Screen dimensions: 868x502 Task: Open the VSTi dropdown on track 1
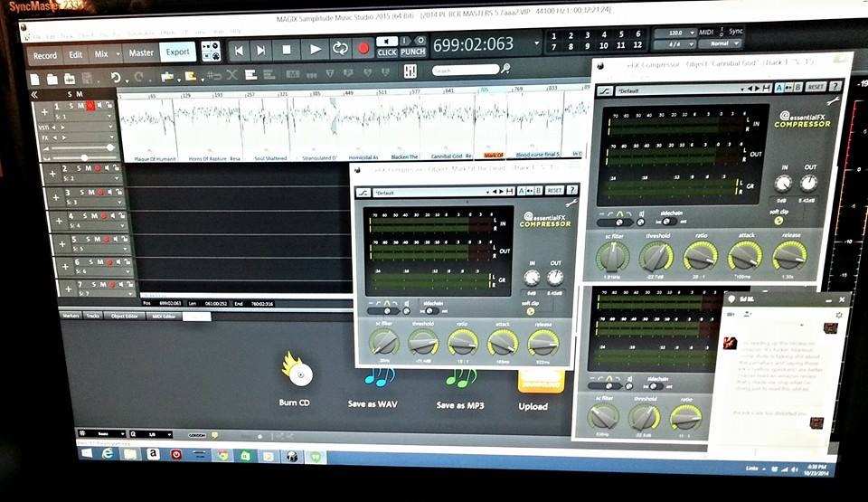(110, 127)
